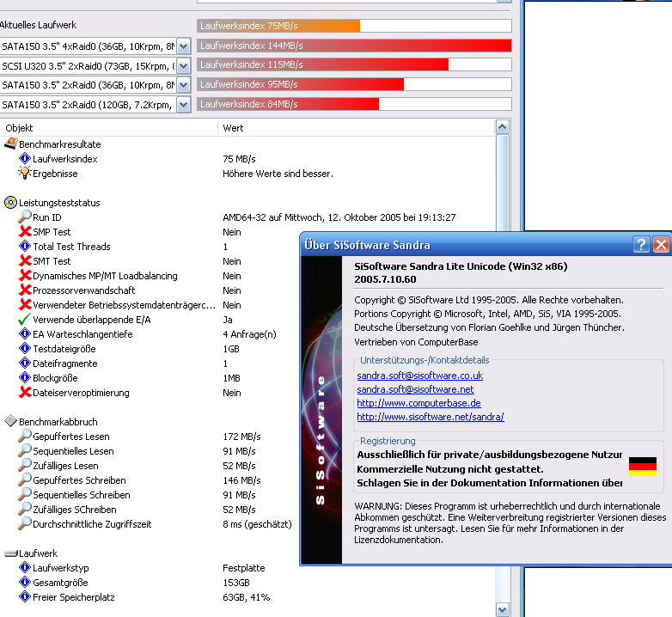Click the results list scroll-down arrow
The image size is (672, 617).
point(503,609)
